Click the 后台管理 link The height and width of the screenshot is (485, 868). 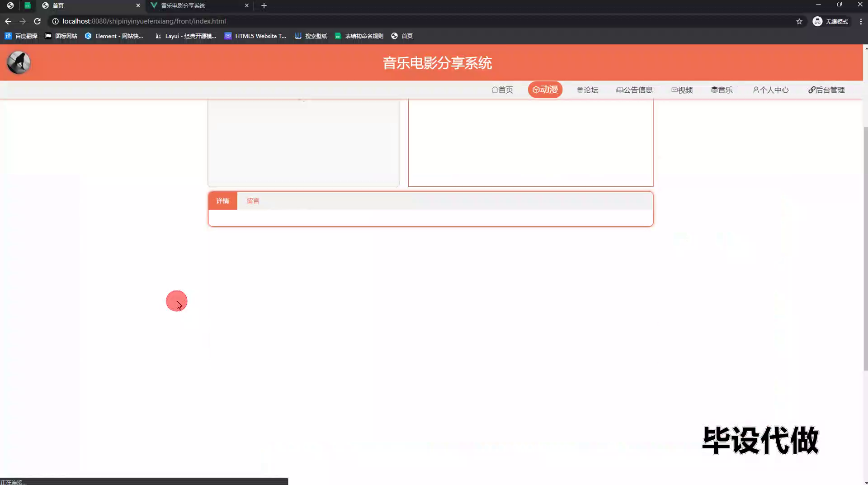826,90
